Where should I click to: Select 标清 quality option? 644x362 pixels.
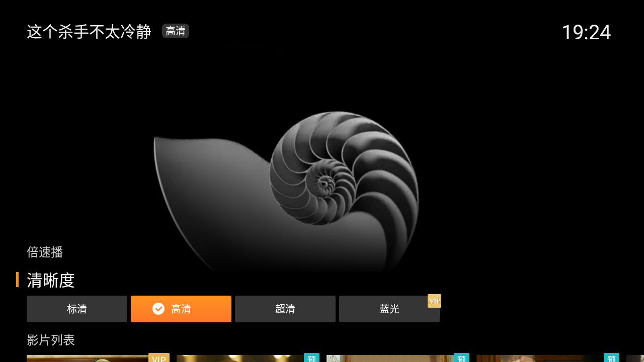(x=77, y=309)
